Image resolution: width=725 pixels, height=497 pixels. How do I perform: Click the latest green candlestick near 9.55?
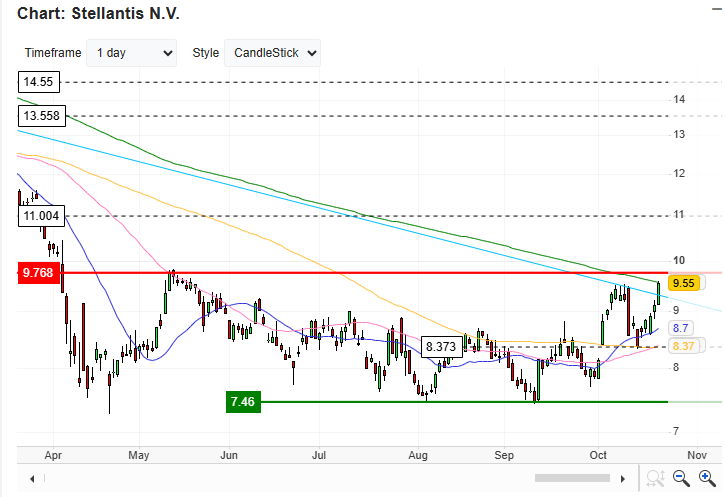coord(658,293)
